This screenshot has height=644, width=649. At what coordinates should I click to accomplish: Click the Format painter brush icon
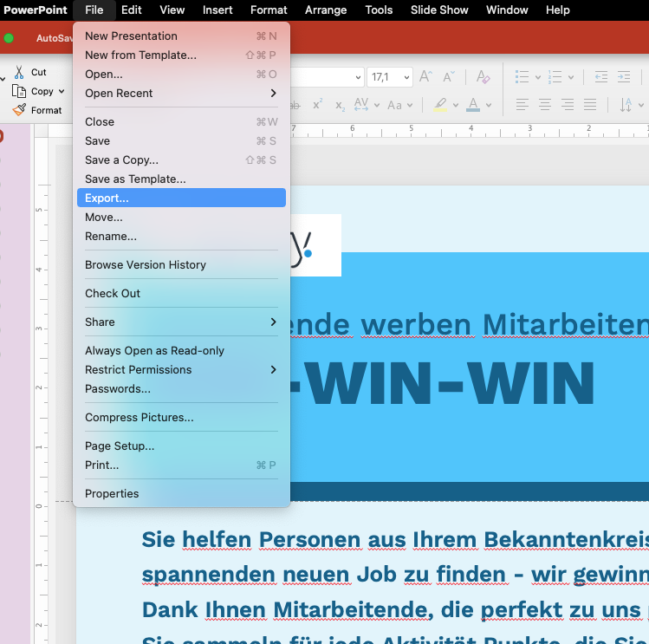pyautogui.click(x=19, y=110)
